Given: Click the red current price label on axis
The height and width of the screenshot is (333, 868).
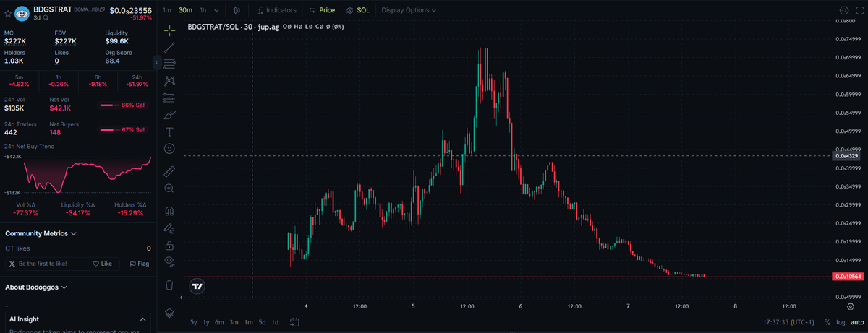Looking at the screenshot, I should click(847, 277).
